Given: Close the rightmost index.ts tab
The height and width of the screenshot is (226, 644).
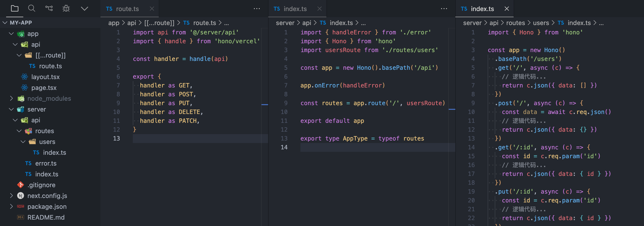Looking at the screenshot, I should pyautogui.click(x=507, y=9).
